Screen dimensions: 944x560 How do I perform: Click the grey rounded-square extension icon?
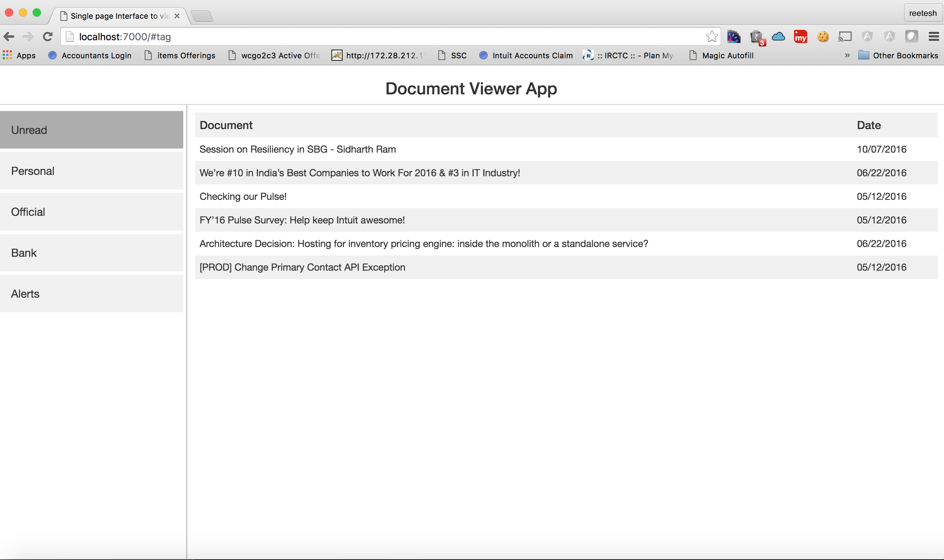[x=911, y=36]
